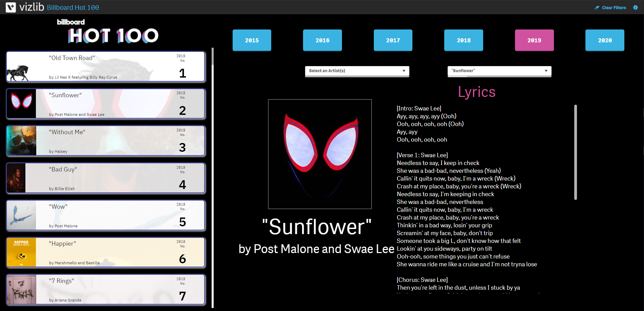
Task: Click "by Marshmello and Bastille" artist text
Action: tap(74, 263)
